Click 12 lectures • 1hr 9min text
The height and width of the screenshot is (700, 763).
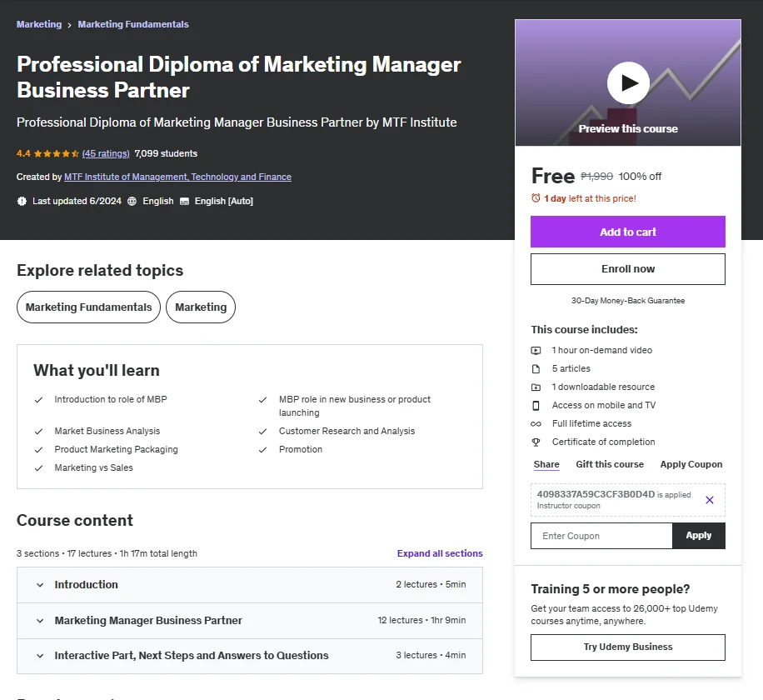tap(421, 620)
